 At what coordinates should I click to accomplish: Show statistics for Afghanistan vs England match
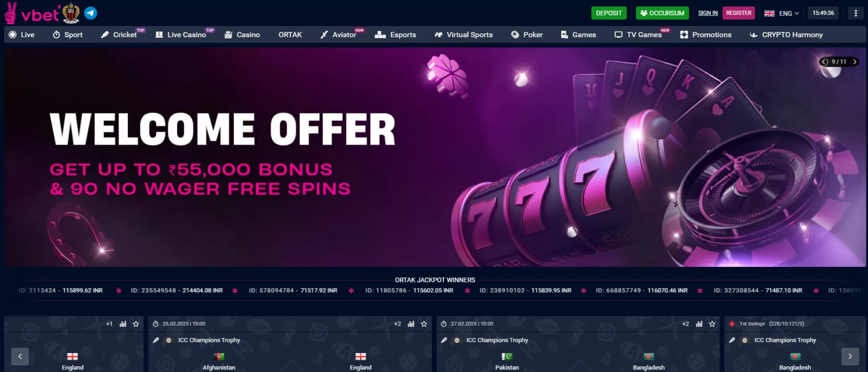click(411, 324)
